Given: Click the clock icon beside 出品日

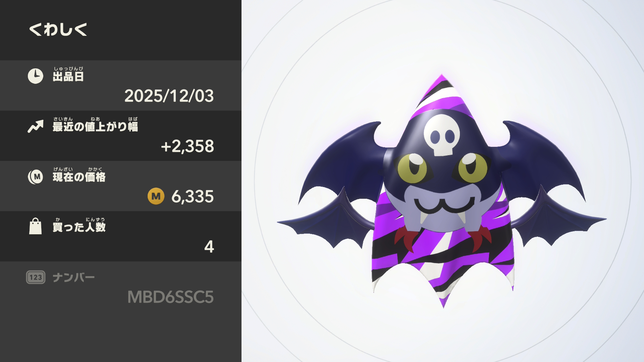Looking at the screenshot, I should (x=36, y=76).
